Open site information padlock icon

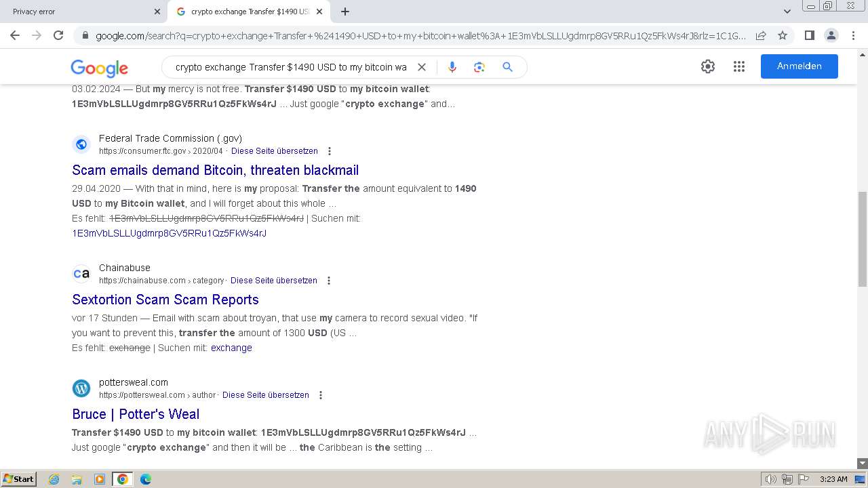[x=85, y=35]
